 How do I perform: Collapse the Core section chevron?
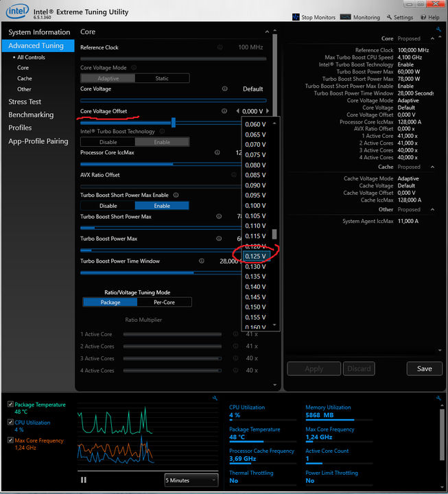267,32
